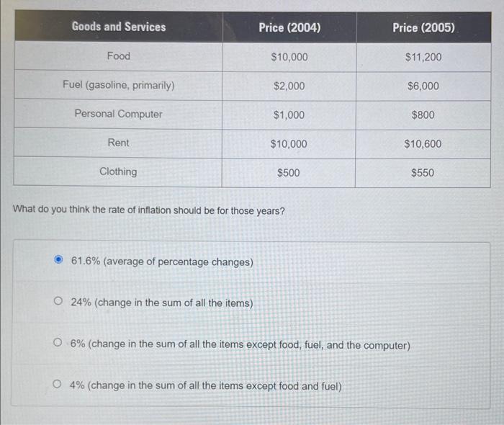Click the $11,200 food price in 2005

423,57
